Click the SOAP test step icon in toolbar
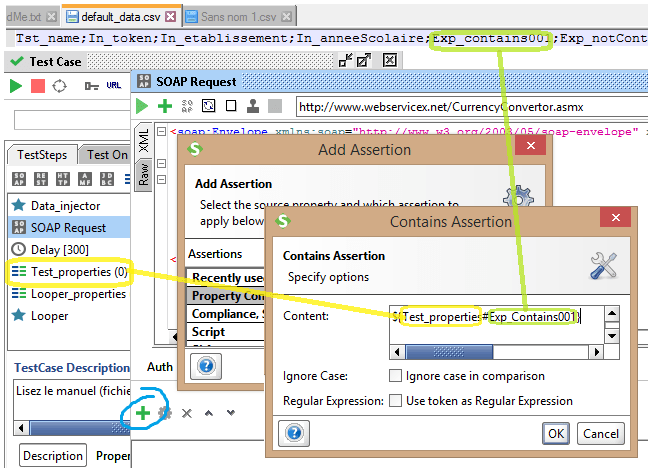This screenshot has width=648, height=468. [x=19, y=179]
